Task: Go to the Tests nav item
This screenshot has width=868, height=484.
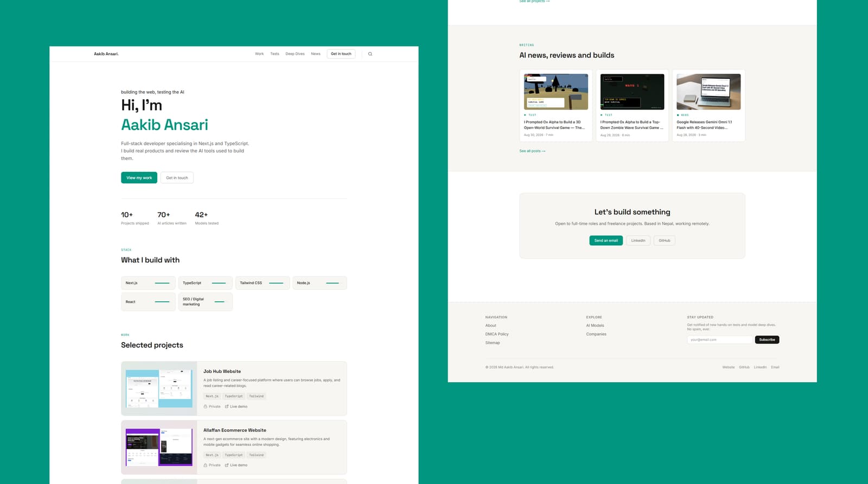Action: click(x=275, y=54)
